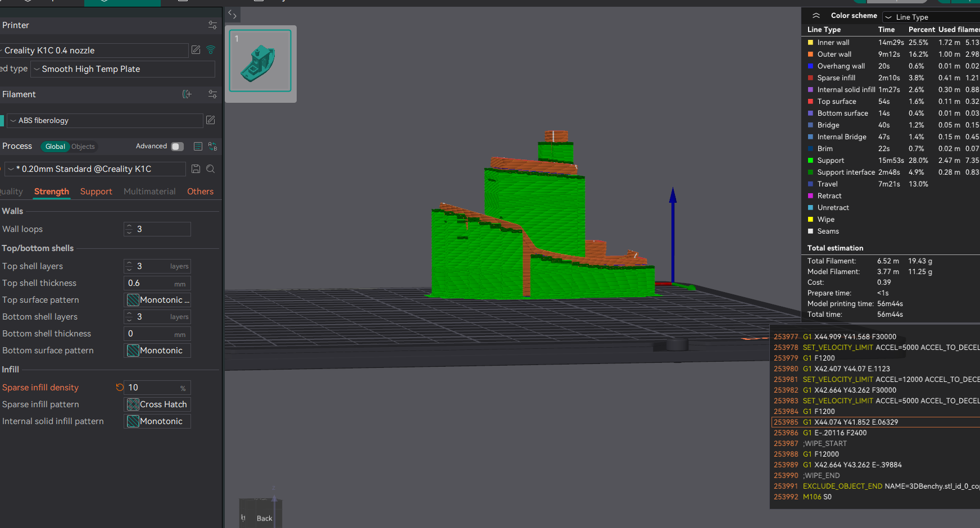This screenshot has height=528, width=980.
Task: Open filament settings sliders icon
Action: tap(212, 94)
